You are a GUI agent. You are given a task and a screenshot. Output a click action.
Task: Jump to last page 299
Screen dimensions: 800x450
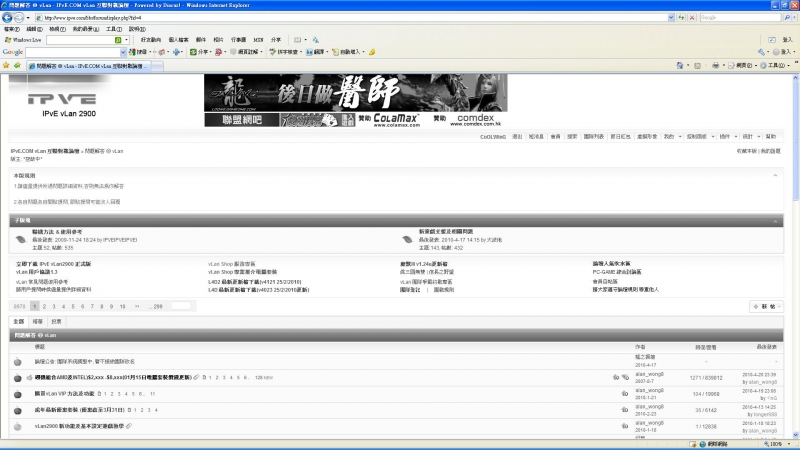point(156,306)
